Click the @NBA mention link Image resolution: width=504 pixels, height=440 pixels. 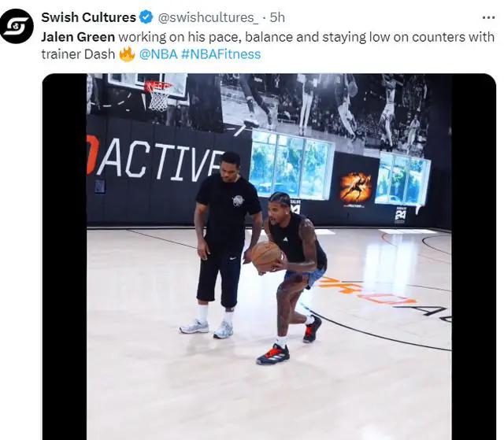click(158, 54)
